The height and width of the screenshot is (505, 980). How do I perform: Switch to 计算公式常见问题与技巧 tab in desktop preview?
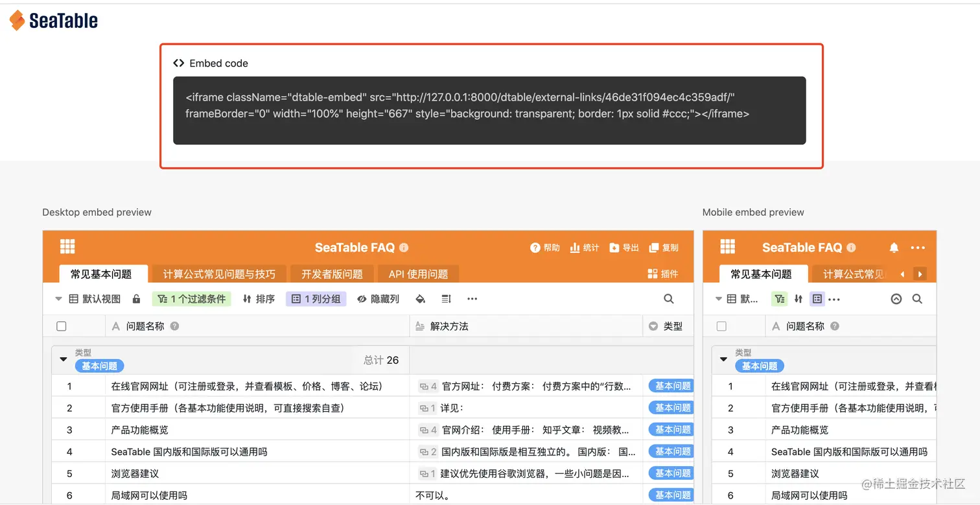click(x=219, y=274)
